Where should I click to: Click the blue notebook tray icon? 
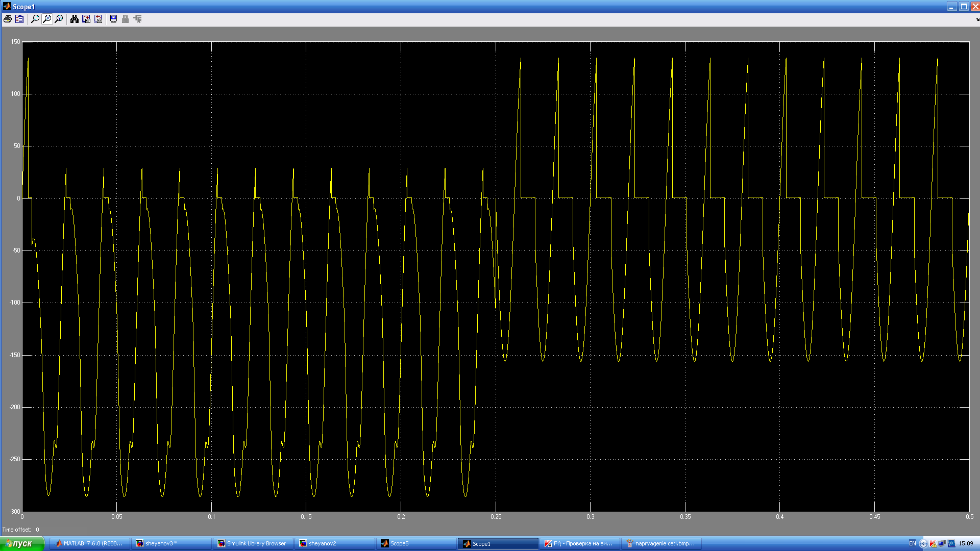coord(951,544)
